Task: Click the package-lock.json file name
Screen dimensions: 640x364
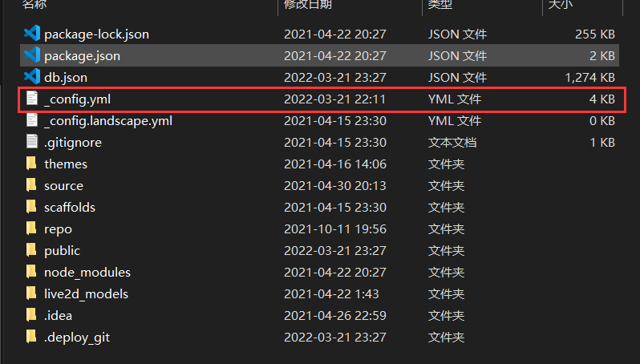Action: pos(96,34)
